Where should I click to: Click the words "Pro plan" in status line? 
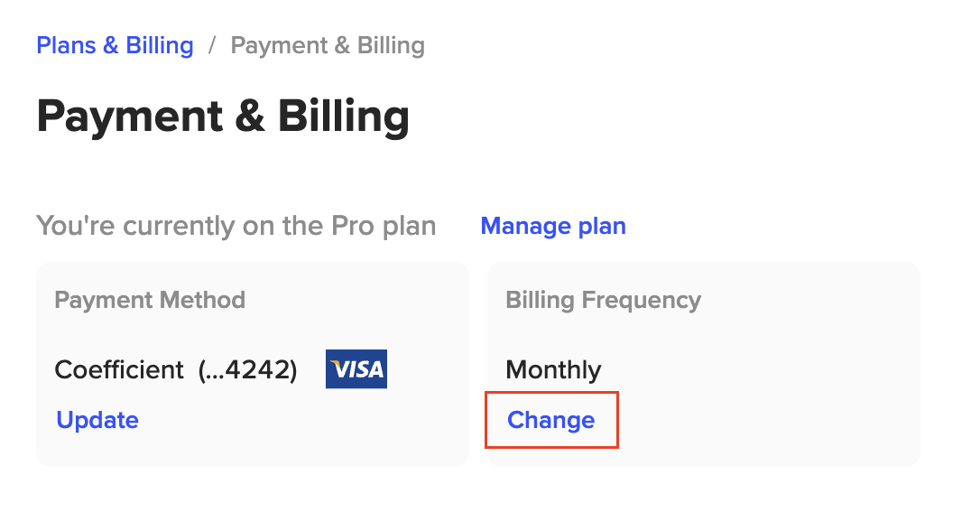384,226
